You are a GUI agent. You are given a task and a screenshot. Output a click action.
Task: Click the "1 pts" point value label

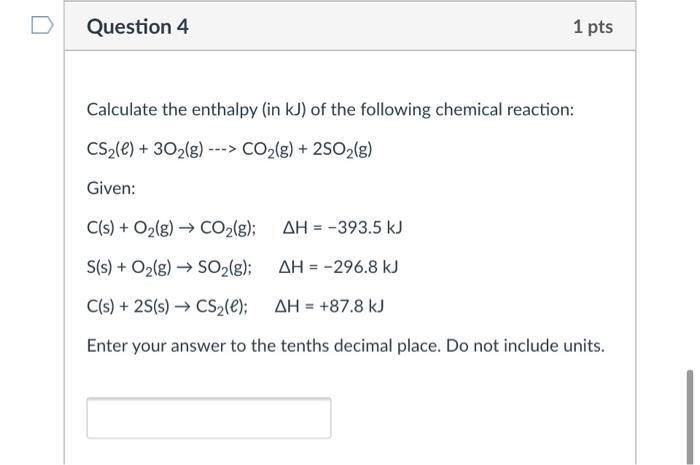[x=593, y=27]
